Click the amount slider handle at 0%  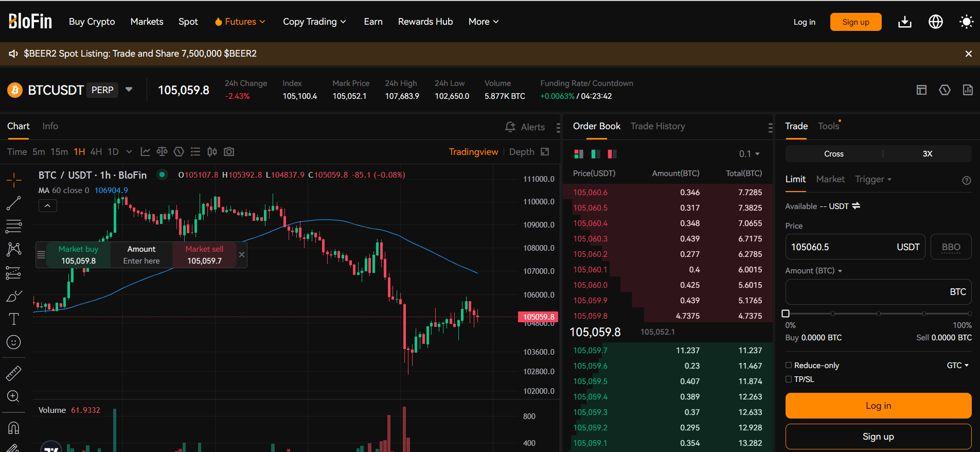tap(786, 314)
